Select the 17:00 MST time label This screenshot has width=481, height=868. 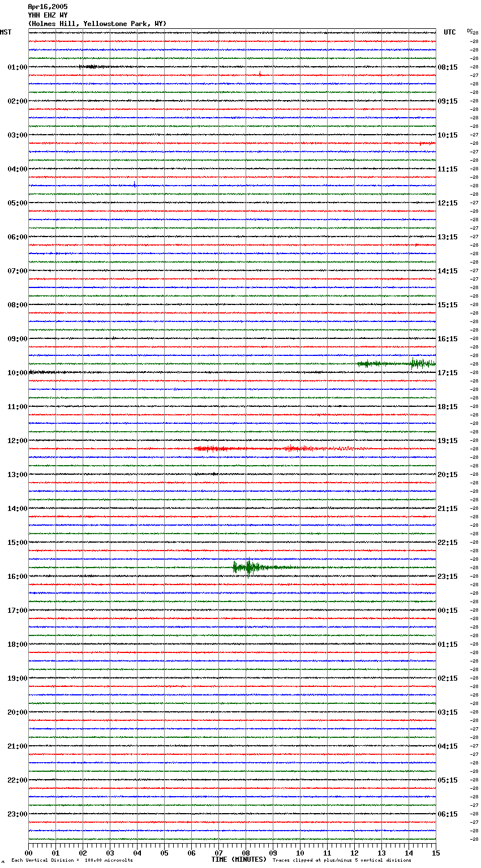click(x=18, y=611)
